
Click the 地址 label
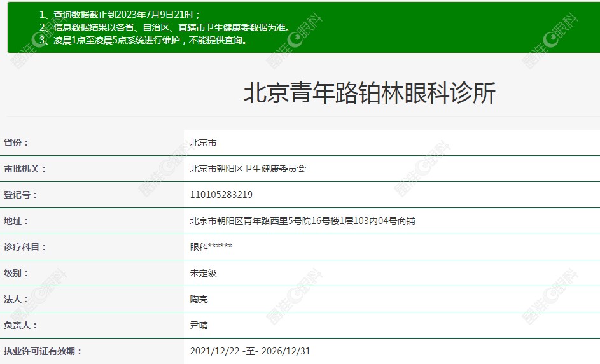[x=16, y=221]
